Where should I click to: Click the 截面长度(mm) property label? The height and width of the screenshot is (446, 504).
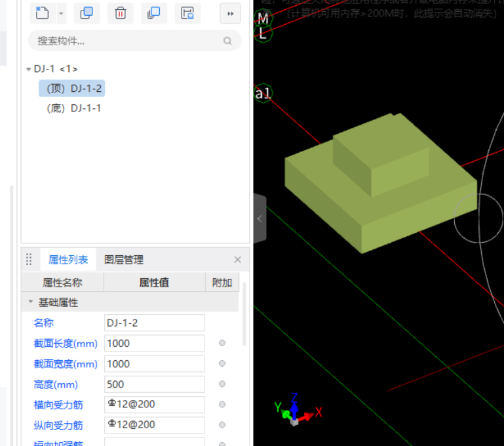[x=66, y=344]
